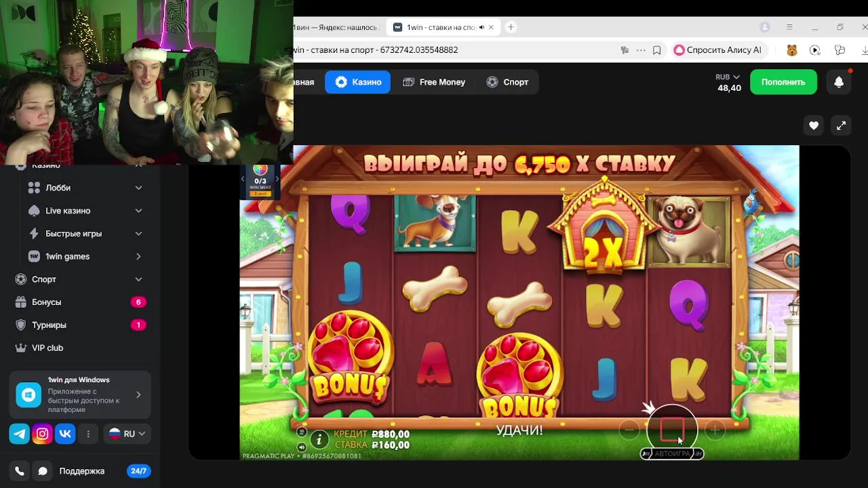
Task: Open the VK social icon
Action: point(65,434)
